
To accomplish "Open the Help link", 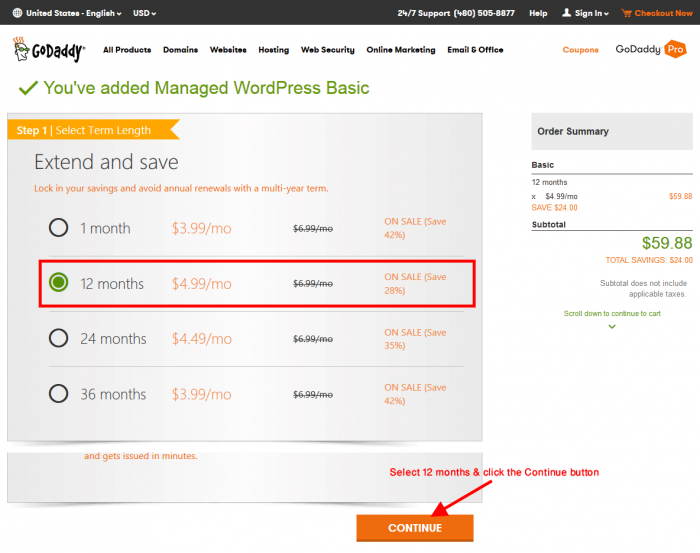I will tap(538, 13).
